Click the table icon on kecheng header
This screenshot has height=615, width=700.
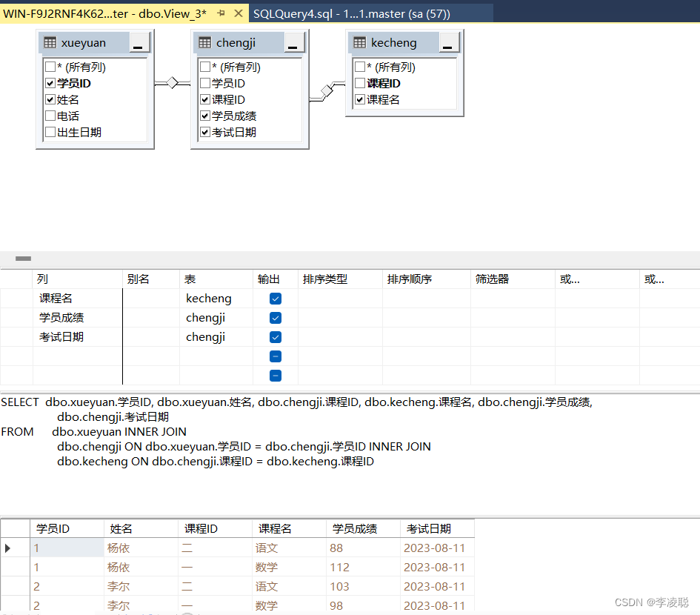361,43
